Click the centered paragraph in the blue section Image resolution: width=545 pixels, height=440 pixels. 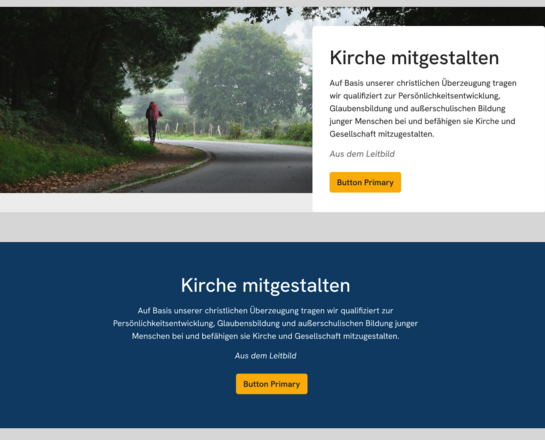click(x=265, y=323)
